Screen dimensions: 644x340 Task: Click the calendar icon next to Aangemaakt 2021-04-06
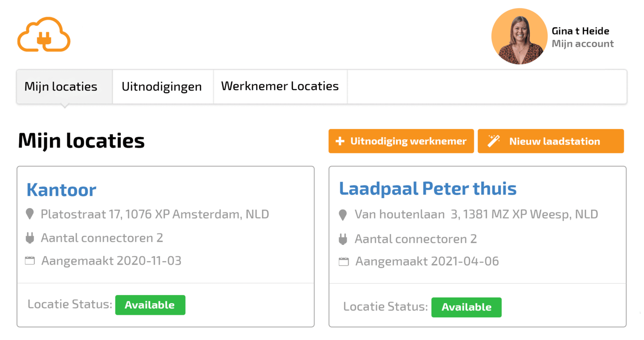click(344, 261)
